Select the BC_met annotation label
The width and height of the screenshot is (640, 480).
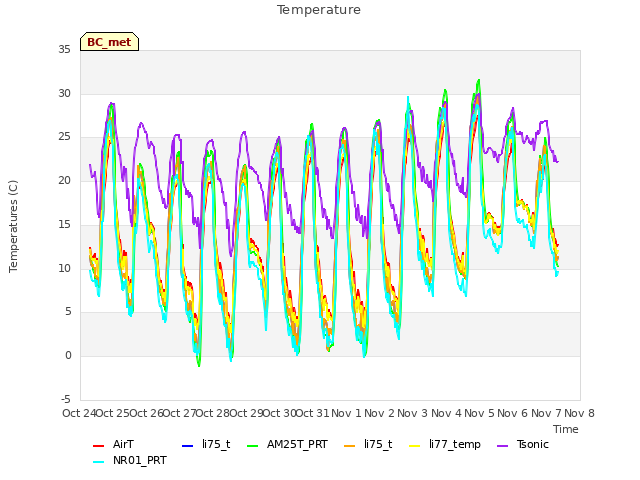tap(109, 42)
